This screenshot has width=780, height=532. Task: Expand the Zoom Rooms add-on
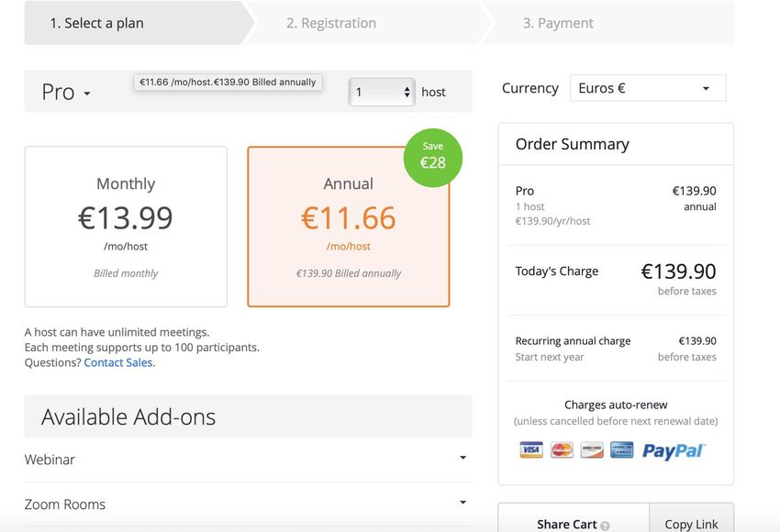pos(249,504)
